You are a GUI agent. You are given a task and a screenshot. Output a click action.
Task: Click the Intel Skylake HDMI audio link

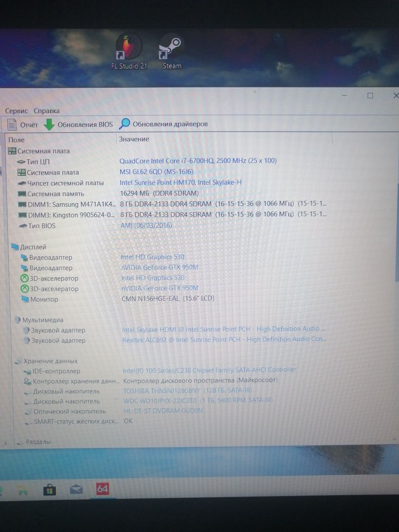point(223,329)
